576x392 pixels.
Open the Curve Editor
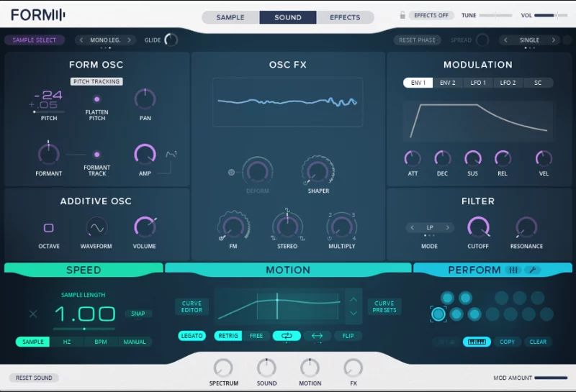click(x=192, y=307)
